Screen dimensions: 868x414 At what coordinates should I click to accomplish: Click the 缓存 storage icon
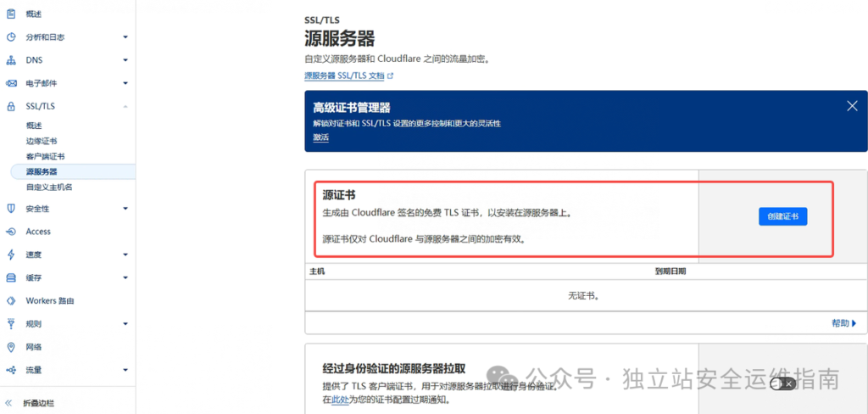(x=10, y=277)
